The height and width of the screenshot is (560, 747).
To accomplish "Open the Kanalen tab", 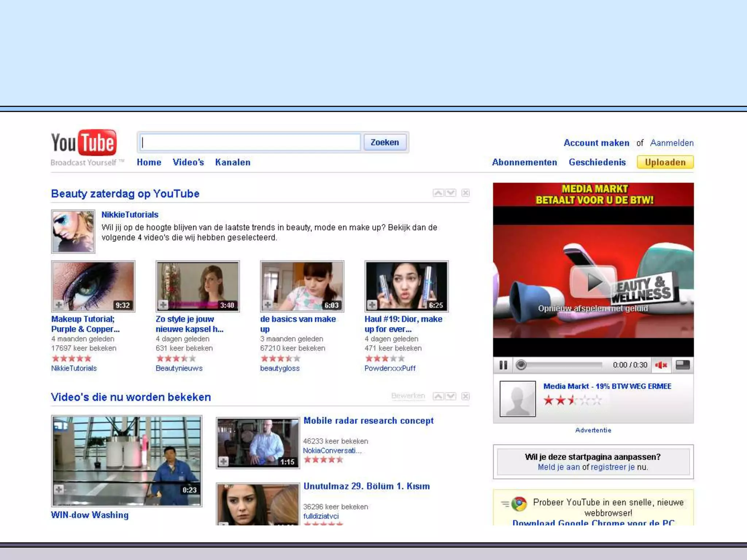I will click(x=233, y=162).
